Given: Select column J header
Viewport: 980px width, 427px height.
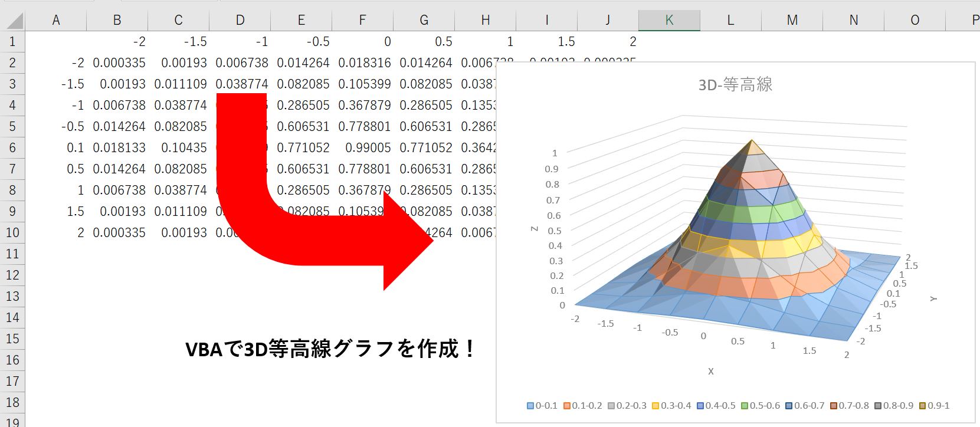Looking at the screenshot, I should tap(608, 21).
